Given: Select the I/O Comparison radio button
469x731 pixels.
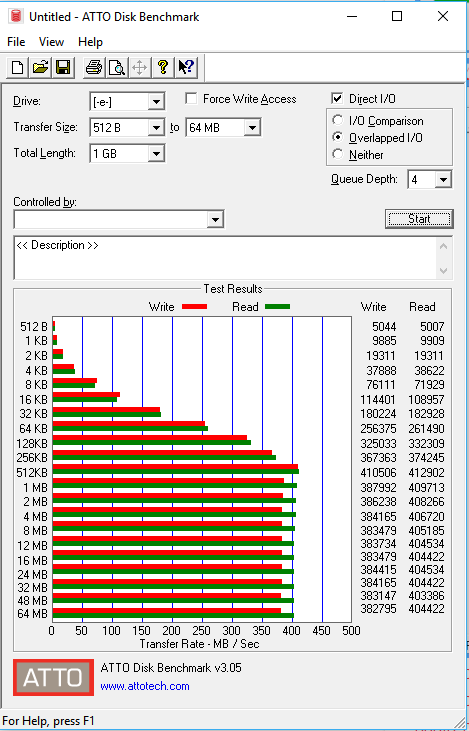Looking at the screenshot, I should point(338,120).
